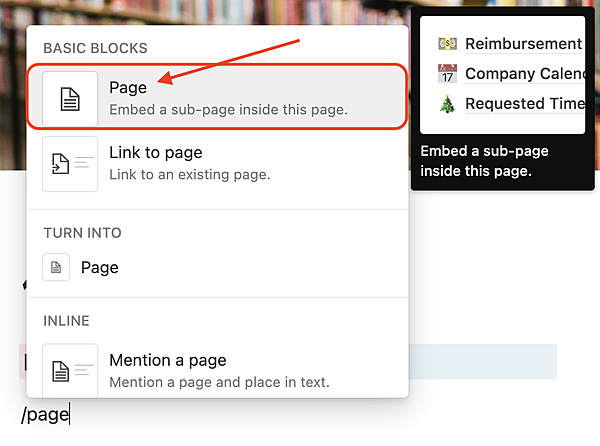Open the Company Calendar page link

click(524, 74)
